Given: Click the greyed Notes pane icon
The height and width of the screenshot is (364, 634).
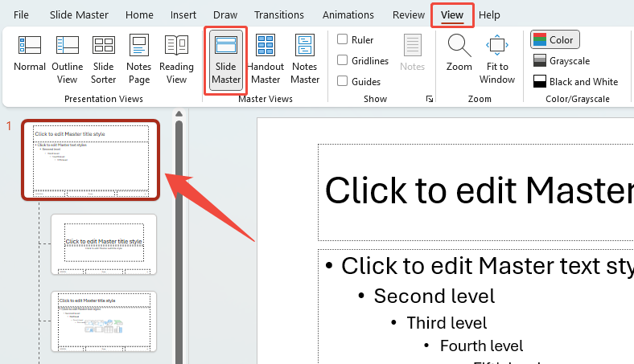Looking at the screenshot, I should tap(412, 52).
